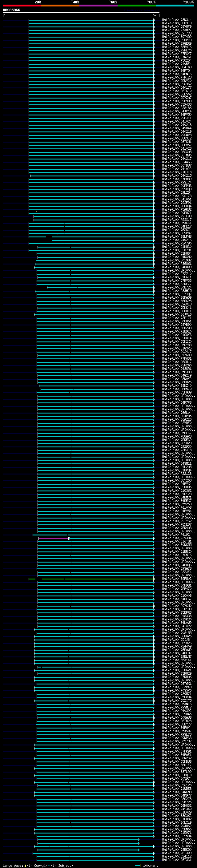
Task: Click the ruler end value 578
Action: click(x=155, y=15)
